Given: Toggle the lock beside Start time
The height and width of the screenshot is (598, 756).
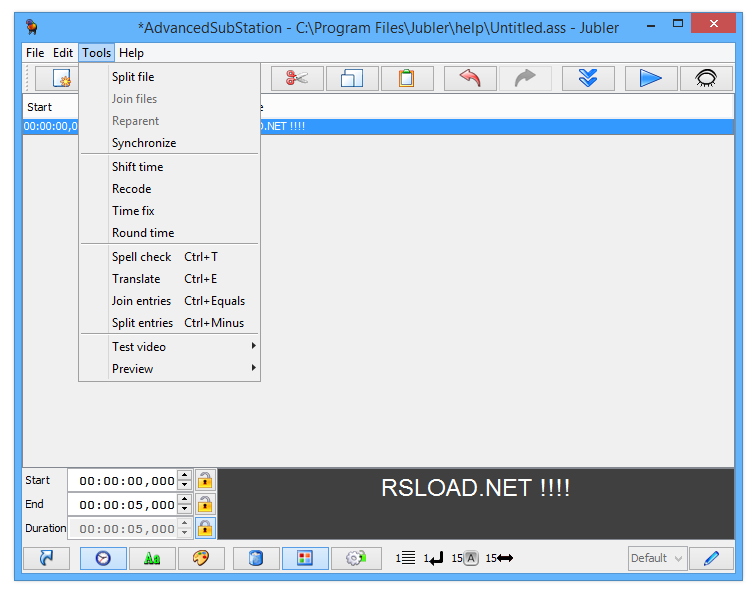Looking at the screenshot, I should coord(205,480).
